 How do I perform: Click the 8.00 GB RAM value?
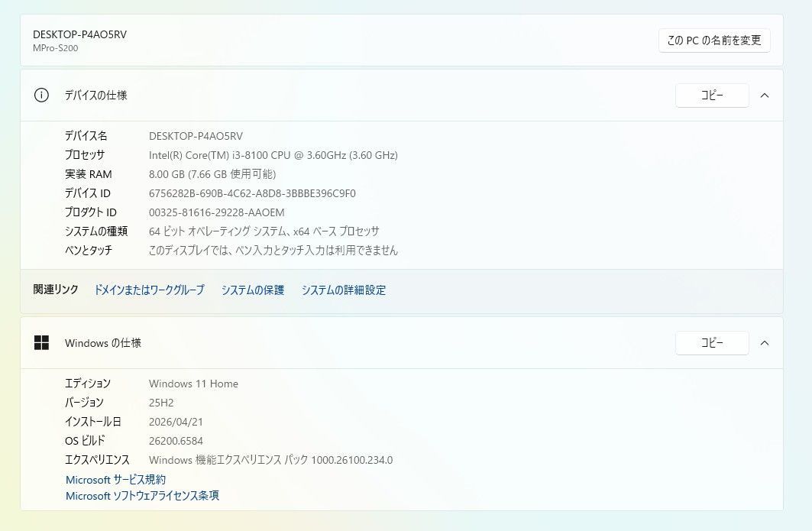212,175
